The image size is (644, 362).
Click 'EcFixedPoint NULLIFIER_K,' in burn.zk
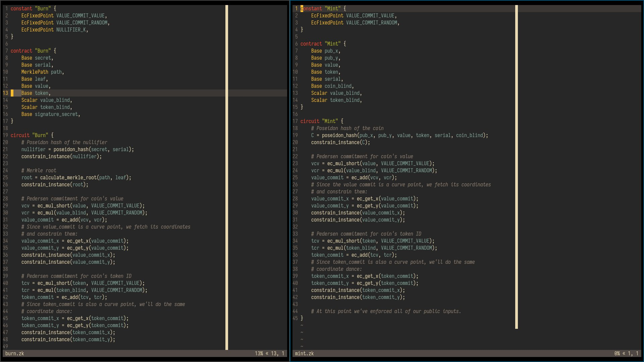click(x=55, y=30)
